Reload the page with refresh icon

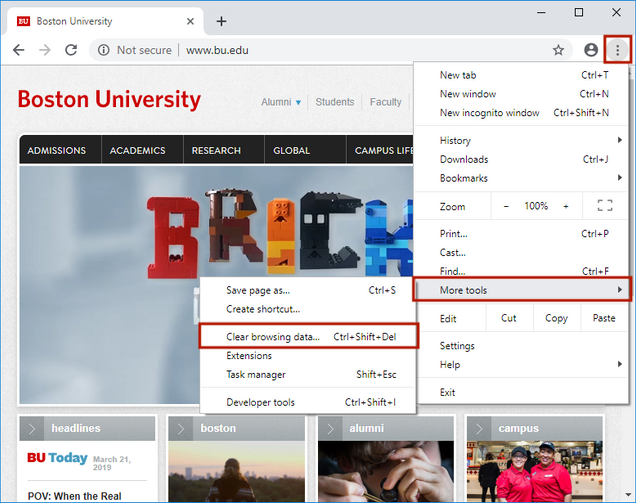coord(71,50)
